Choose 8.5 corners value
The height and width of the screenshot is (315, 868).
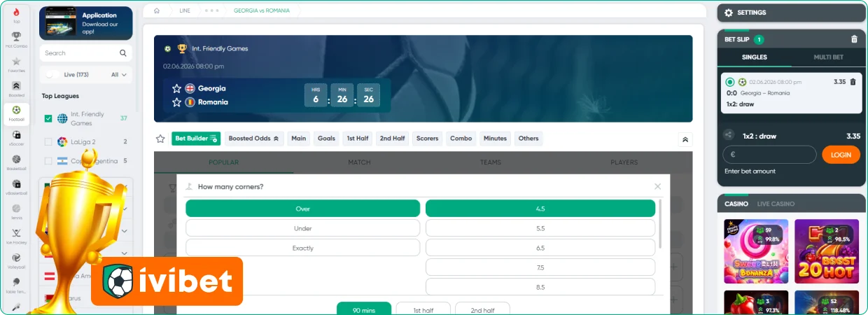(540, 287)
